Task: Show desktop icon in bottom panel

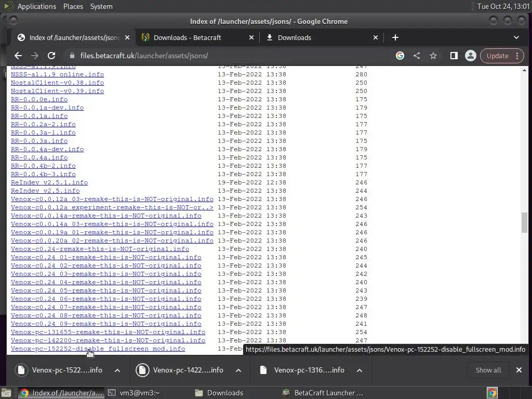Action: coord(6,393)
